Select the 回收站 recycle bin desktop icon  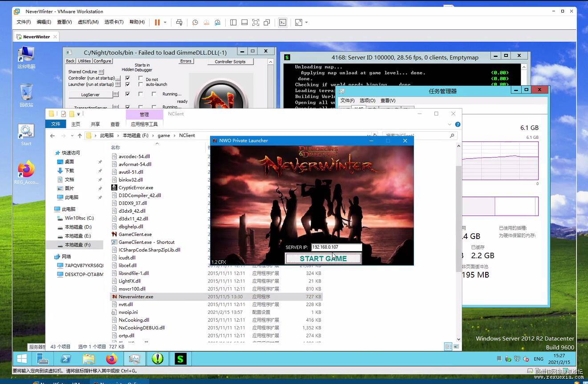pyautogui.click(x=26, y=95)
